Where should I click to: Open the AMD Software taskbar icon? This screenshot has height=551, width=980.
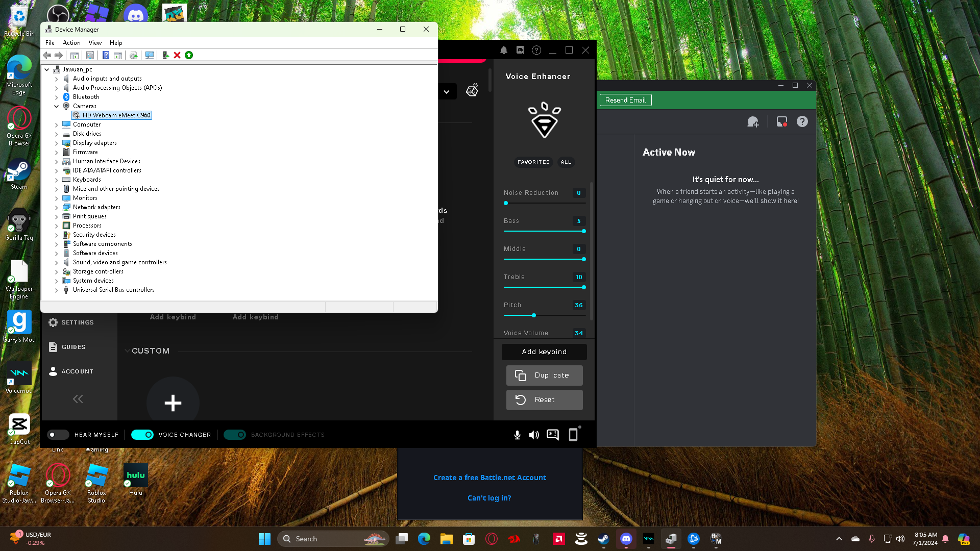point(559,539)
